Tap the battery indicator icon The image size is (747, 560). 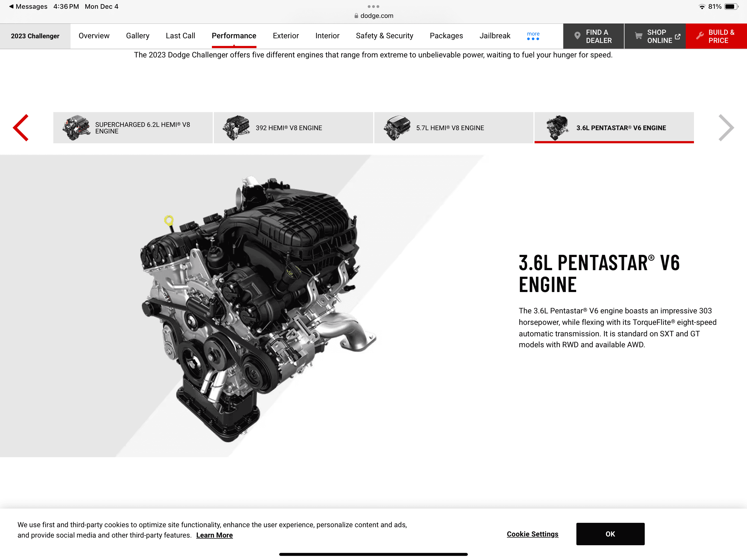(x=731, y=6)
